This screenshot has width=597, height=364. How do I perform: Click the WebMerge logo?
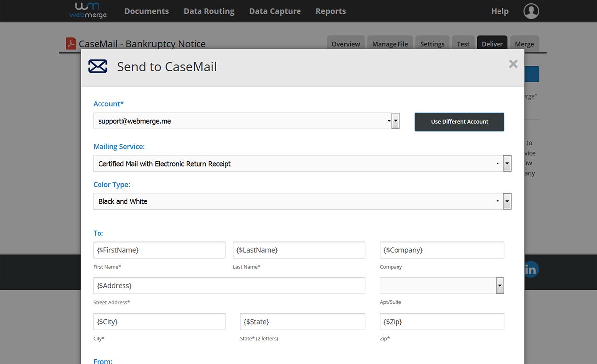[x=88, y=10]
